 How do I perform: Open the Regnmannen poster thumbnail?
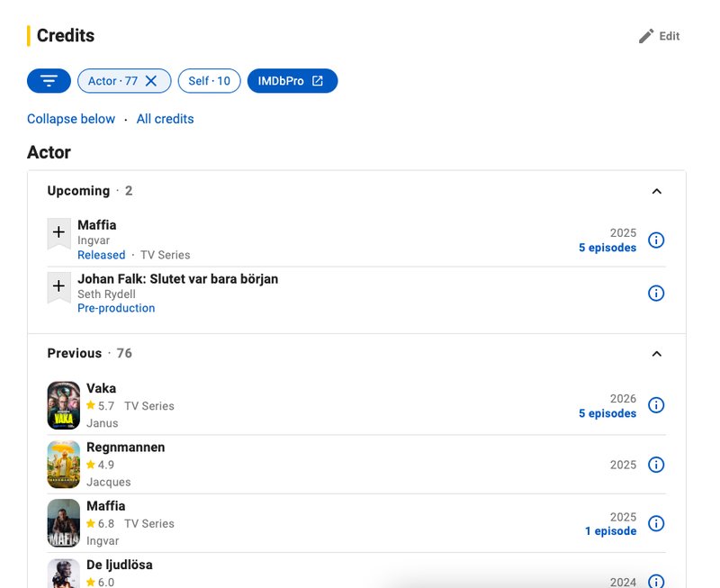tap(64, 465)
